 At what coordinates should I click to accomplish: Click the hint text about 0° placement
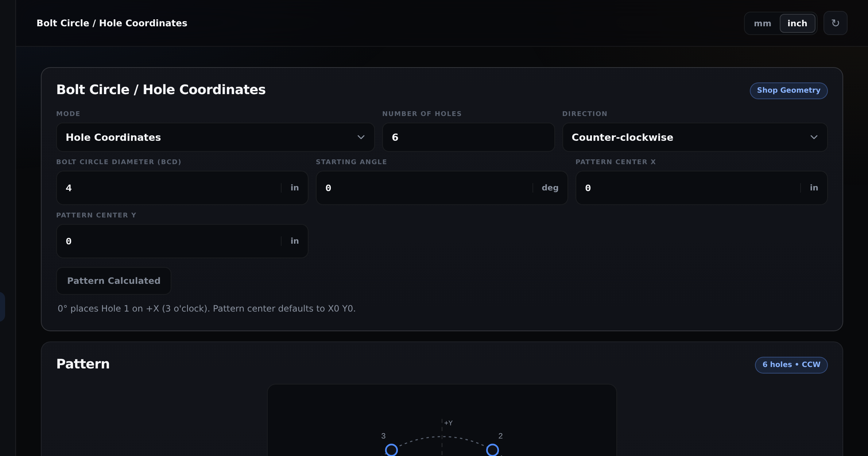pos(206,309)
